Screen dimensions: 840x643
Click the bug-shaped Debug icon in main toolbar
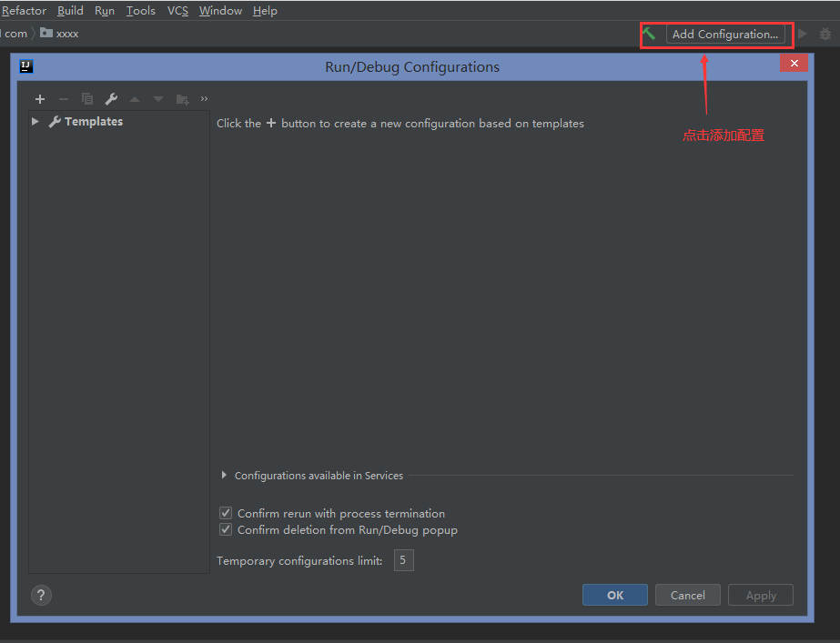coord(825,34)
